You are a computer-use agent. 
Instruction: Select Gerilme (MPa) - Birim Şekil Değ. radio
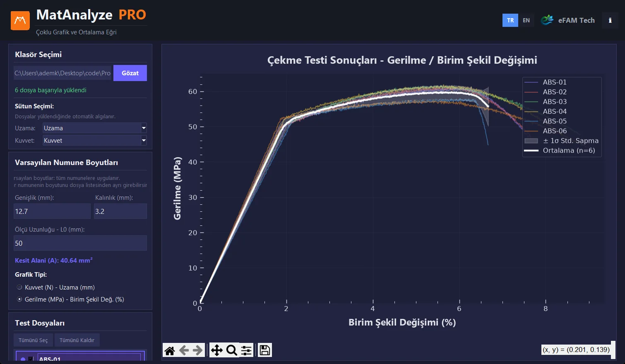point(19,299)
